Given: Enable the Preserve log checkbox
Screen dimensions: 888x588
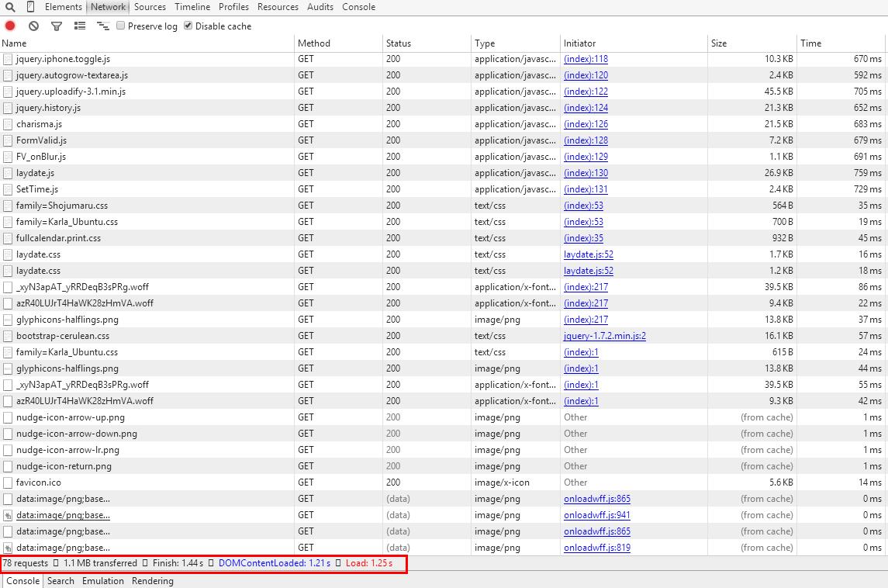Looking at the screenshot, I should point(121,26).
